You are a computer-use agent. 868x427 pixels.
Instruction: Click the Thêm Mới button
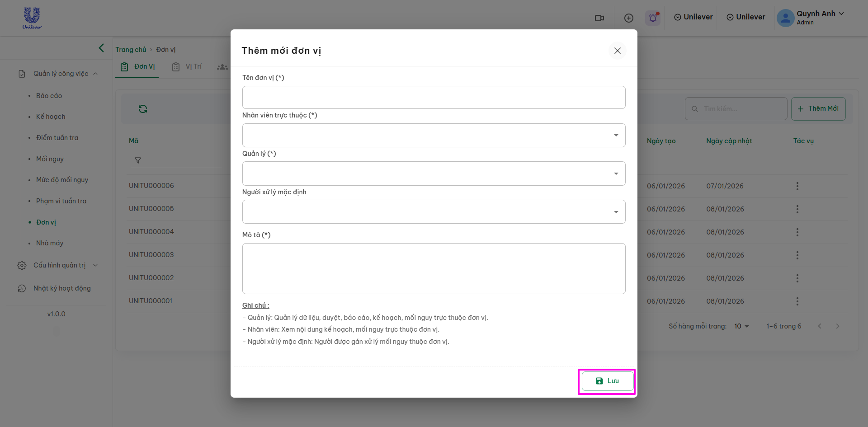click(x=818, y=109)
